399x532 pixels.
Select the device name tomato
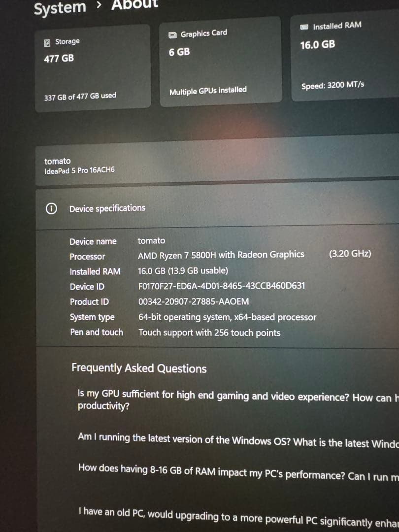[58, 161]
